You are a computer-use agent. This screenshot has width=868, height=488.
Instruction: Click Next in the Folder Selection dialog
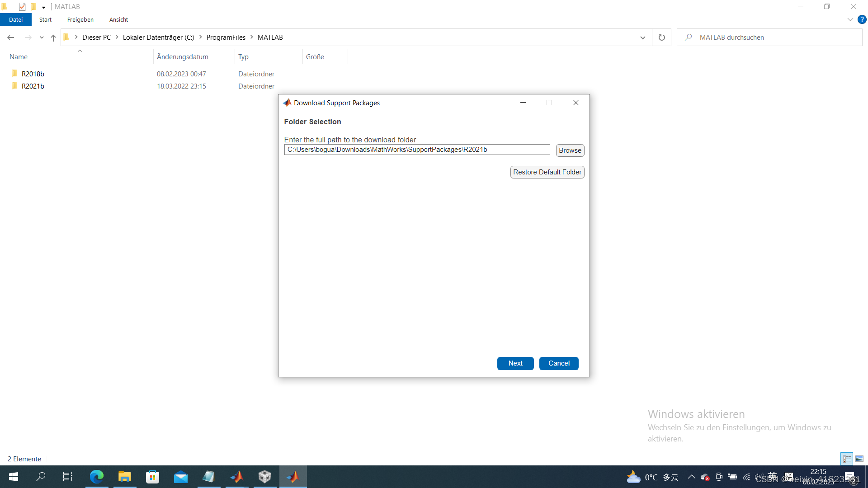pyautogui.click(x=515, y=363)
